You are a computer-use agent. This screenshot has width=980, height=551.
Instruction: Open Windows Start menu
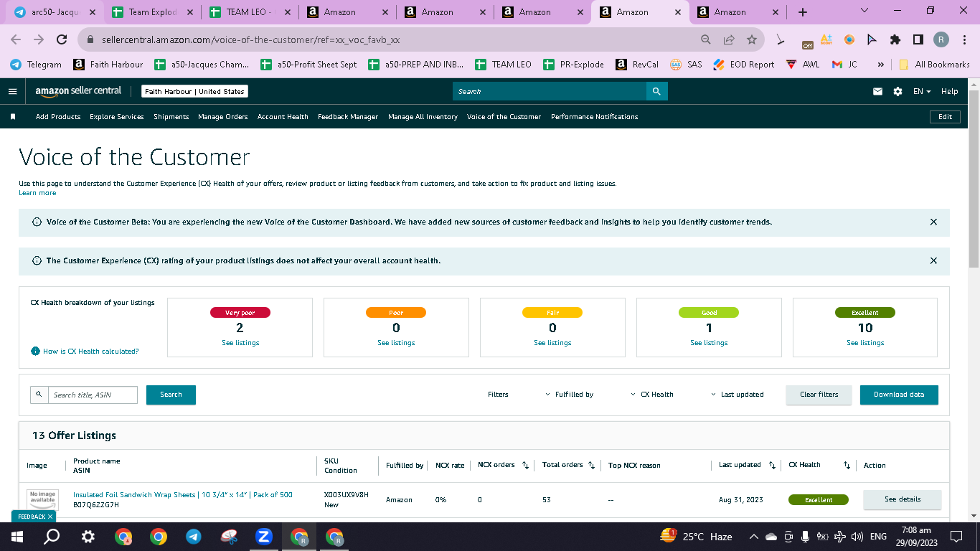(17, 536)
